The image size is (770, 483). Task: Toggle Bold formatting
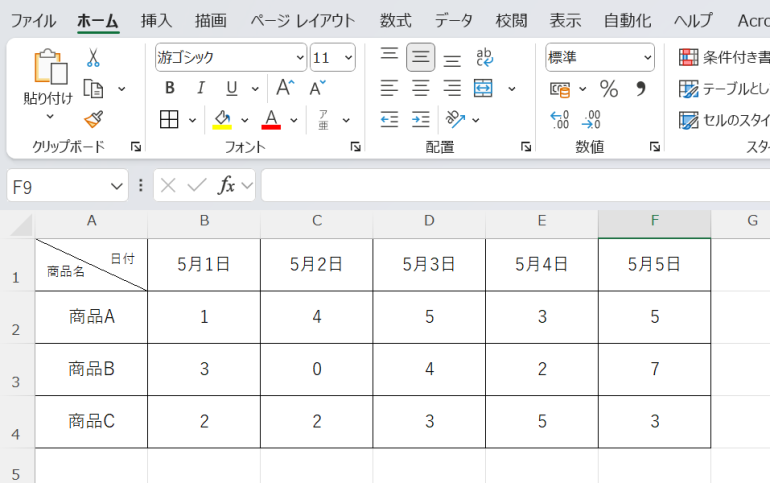point(170,88)
